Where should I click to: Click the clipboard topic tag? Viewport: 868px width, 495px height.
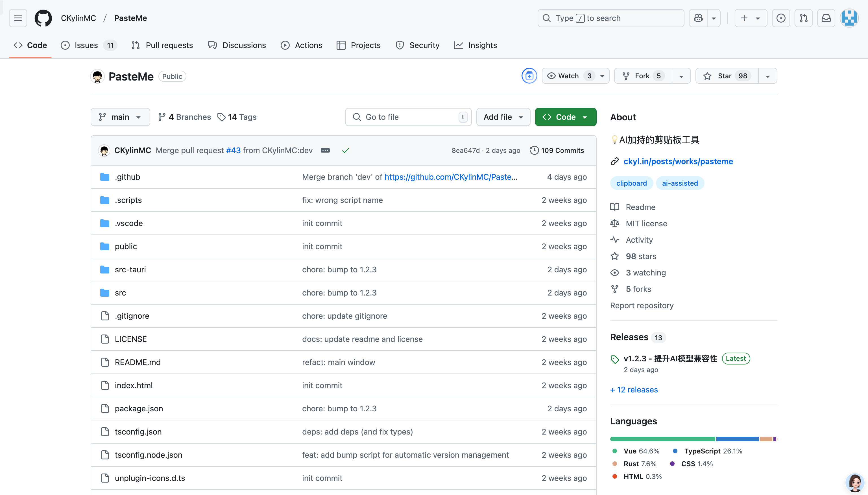[x=632, y=183]
